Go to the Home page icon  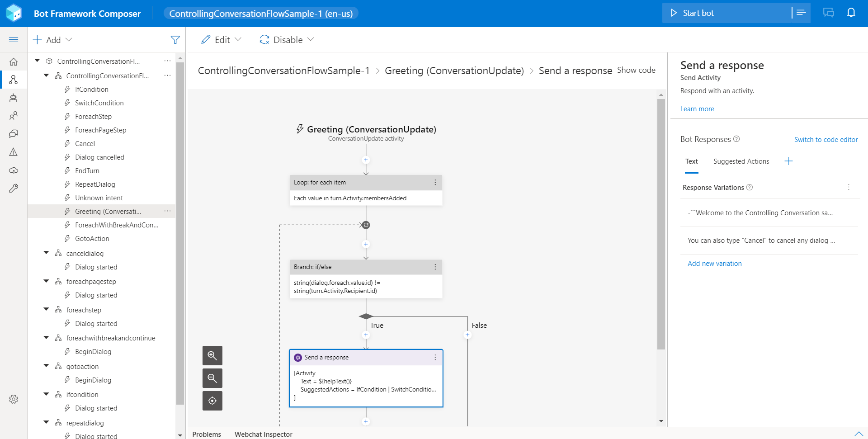coord(14,61)
